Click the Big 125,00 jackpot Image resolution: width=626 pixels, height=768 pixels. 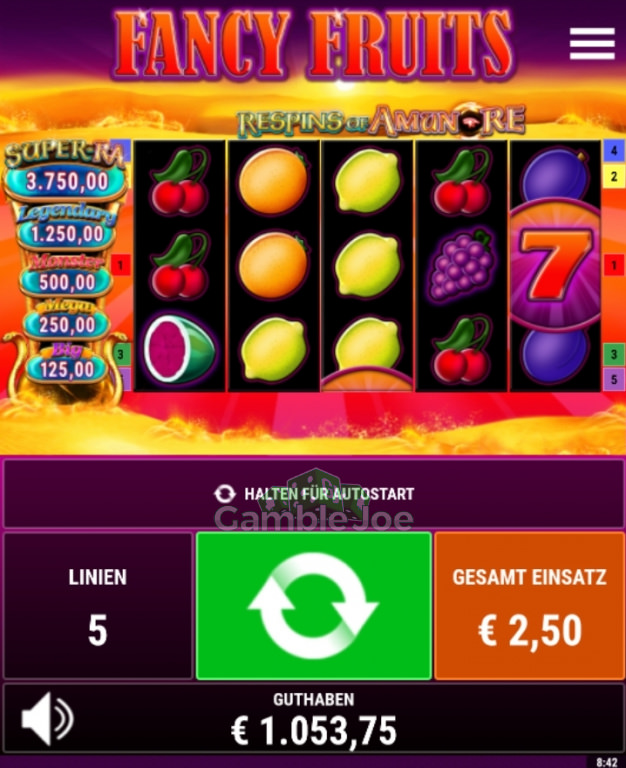click(67, 363)
